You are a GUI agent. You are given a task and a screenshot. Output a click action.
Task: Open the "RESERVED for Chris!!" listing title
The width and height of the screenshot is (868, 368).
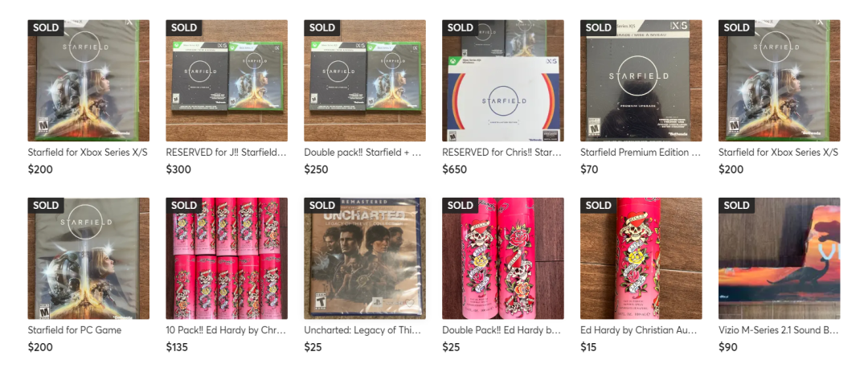tap(502, 152)
